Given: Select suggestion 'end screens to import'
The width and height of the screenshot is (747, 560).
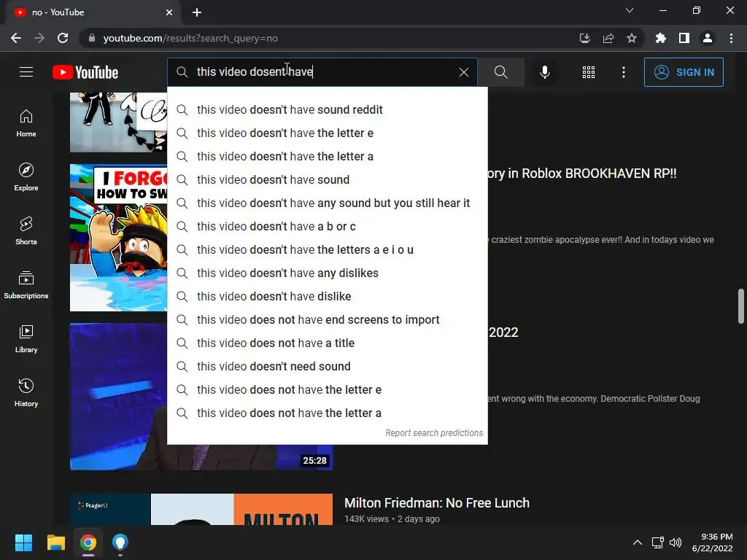Looking at the screenshot, I should pos(328,319).
